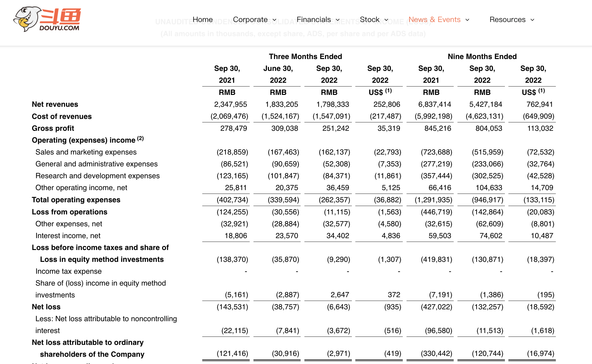This screenshot has width=592, height=364.
Task: Expand the Corporate dropdown chevron
Action: tap(275, 20)
